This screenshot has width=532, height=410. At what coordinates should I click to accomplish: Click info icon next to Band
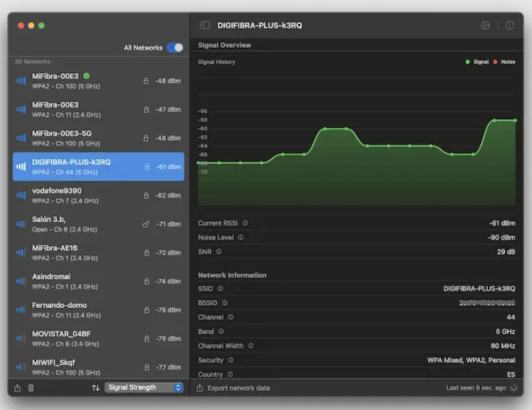tap(221, 331)
